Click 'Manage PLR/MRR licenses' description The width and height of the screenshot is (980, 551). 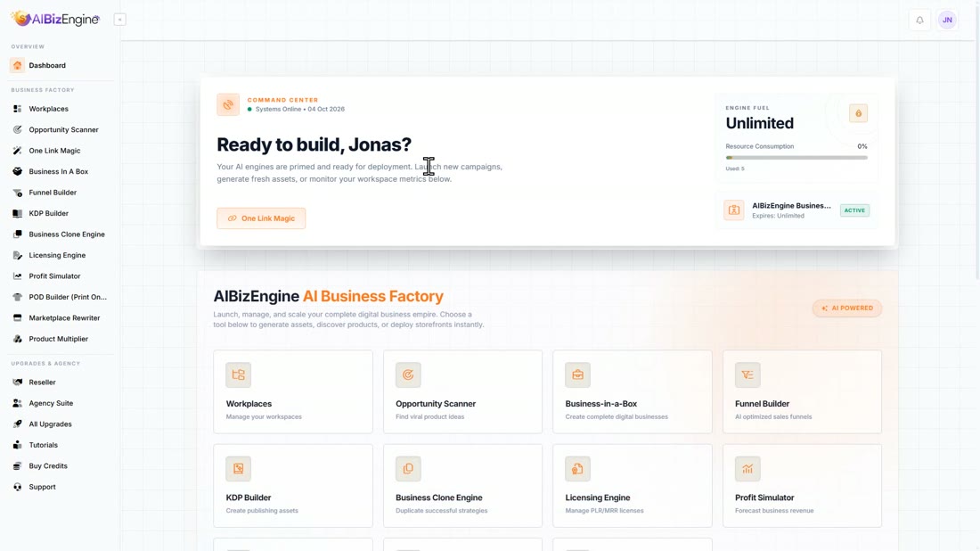point(604,511)
